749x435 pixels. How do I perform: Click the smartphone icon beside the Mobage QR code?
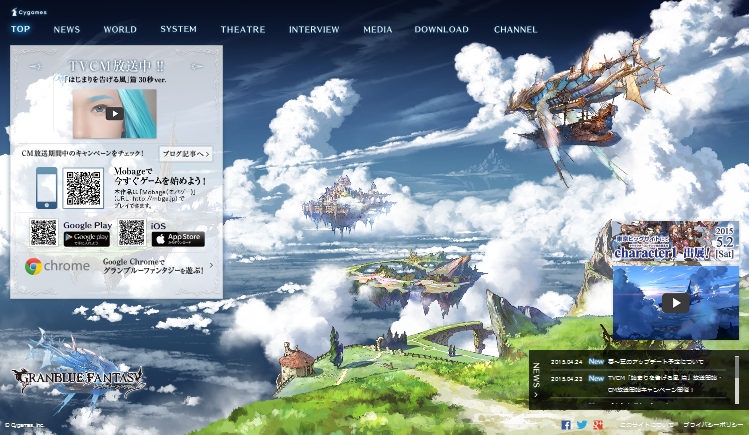coord(46,188)
